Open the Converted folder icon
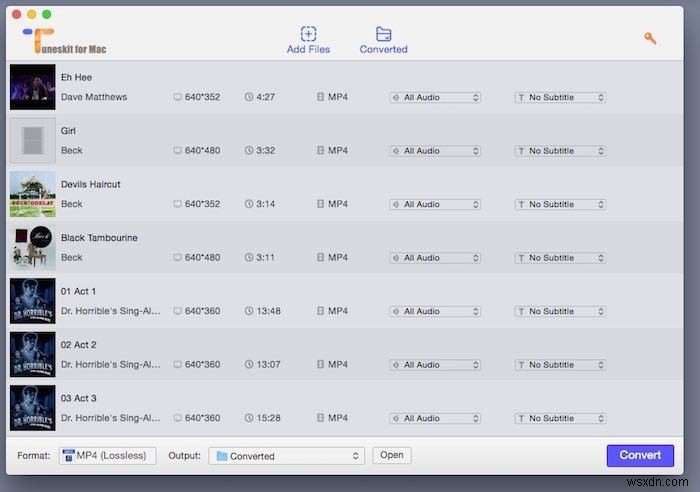Image resolution: width=700 pixels, height=492 pixels. [x=383, y=34]
